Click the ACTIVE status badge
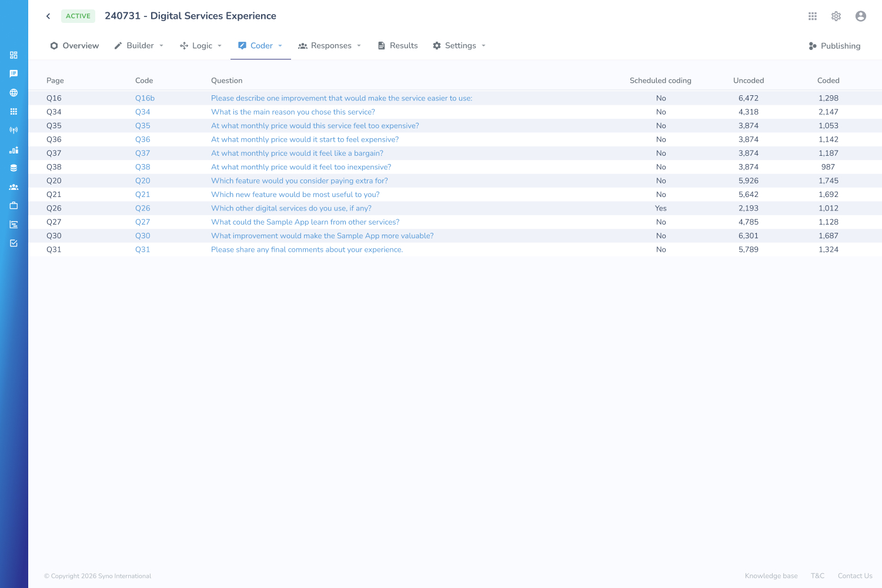This screenshot has width=882, height=588. pos(78,16)
